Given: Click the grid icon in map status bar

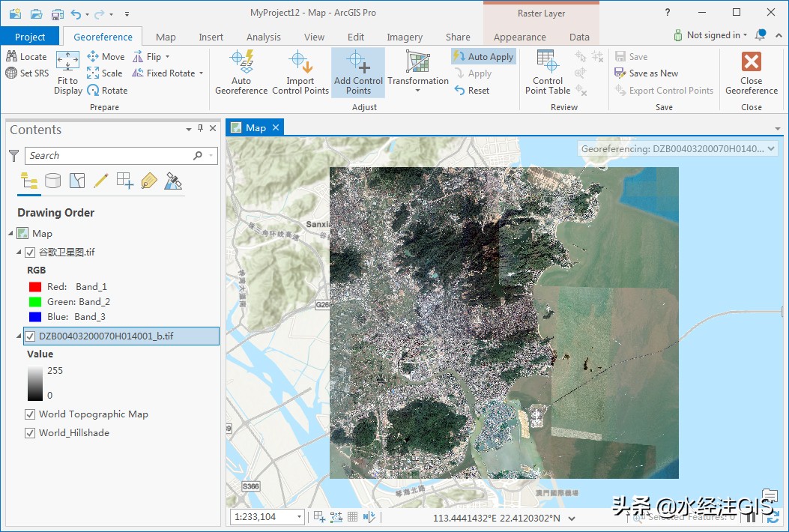Looking at the screenshot, I should tap(353, 516).
